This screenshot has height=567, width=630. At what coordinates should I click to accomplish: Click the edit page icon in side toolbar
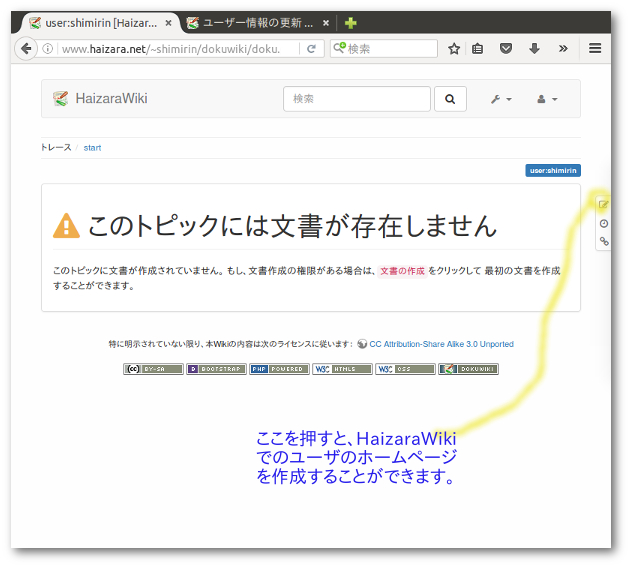point(603,205)
